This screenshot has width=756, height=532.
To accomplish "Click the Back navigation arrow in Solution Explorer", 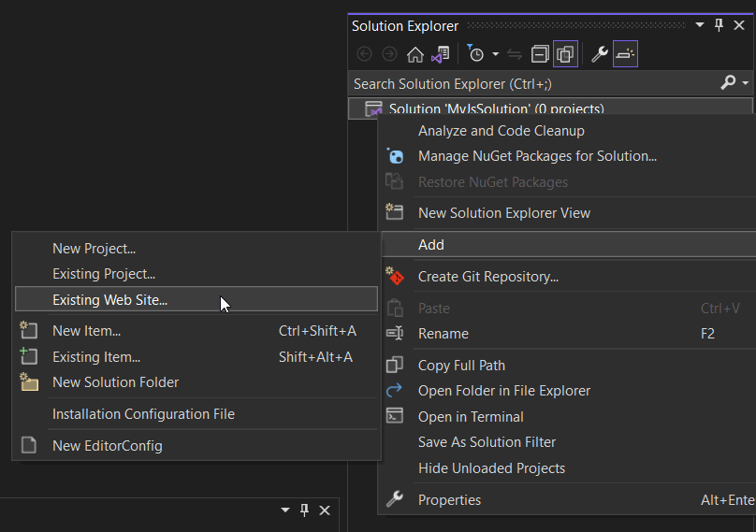I will (x=364, y=54).
